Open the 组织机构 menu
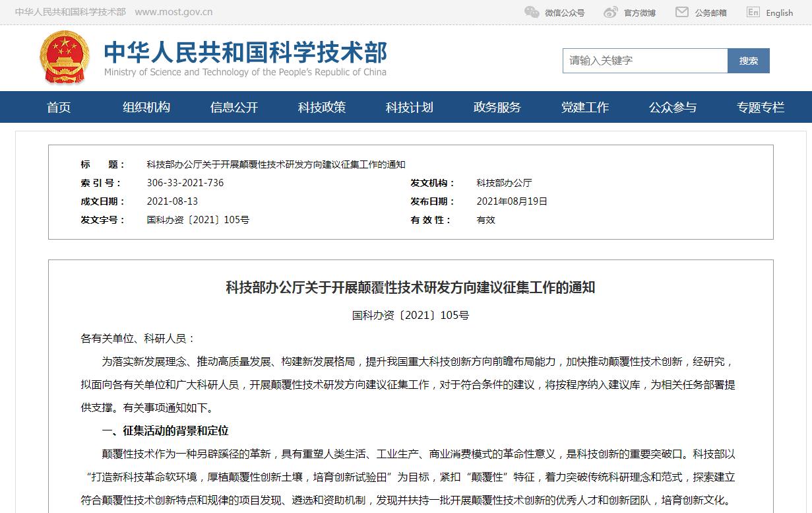 click(146, 107)
